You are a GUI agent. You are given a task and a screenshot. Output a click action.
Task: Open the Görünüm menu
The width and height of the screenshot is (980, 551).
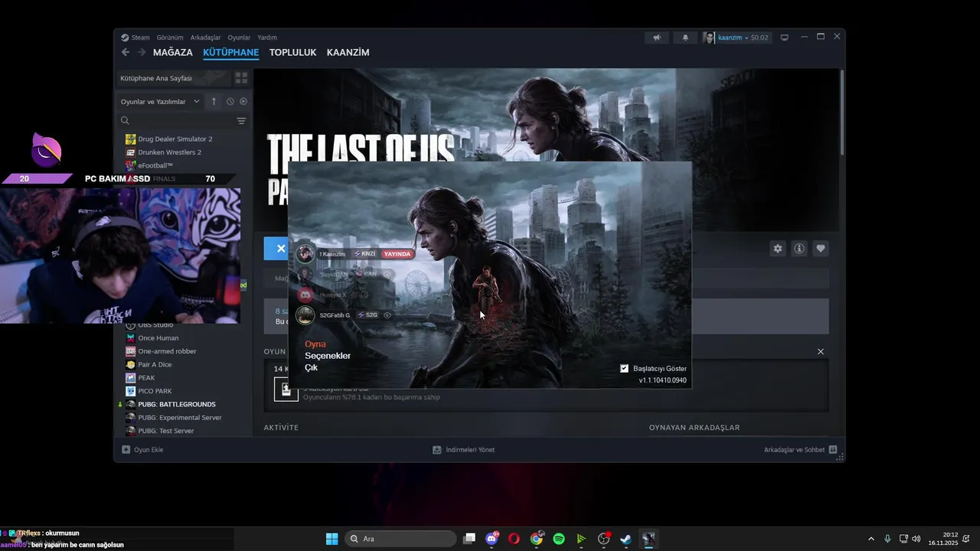tap(170, 37)
